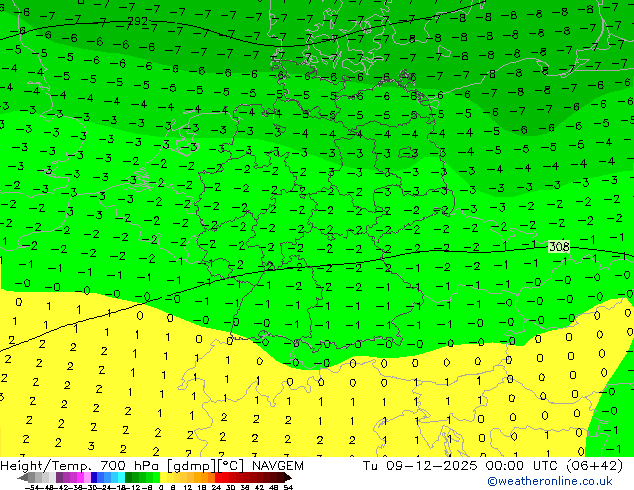Open the weatheronline.co.uk copyright link

click(x=550, y=481)
